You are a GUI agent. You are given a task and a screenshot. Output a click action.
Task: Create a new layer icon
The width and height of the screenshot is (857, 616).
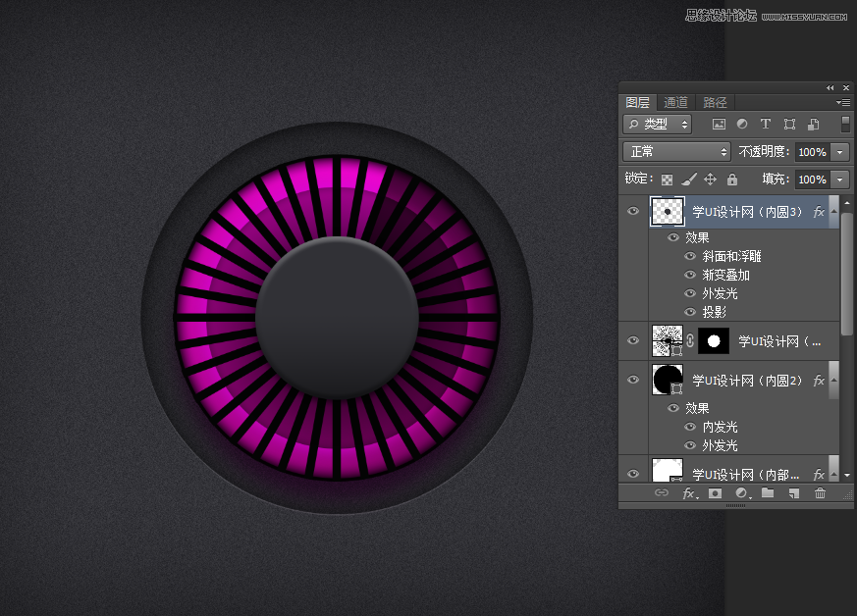pyautogui.click(x=794, y=493)
